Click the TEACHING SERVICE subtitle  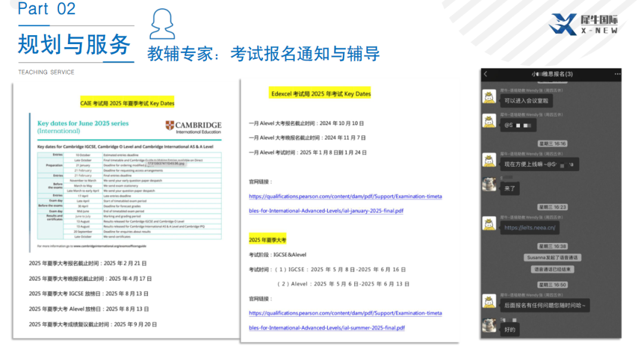pos(47,72)
